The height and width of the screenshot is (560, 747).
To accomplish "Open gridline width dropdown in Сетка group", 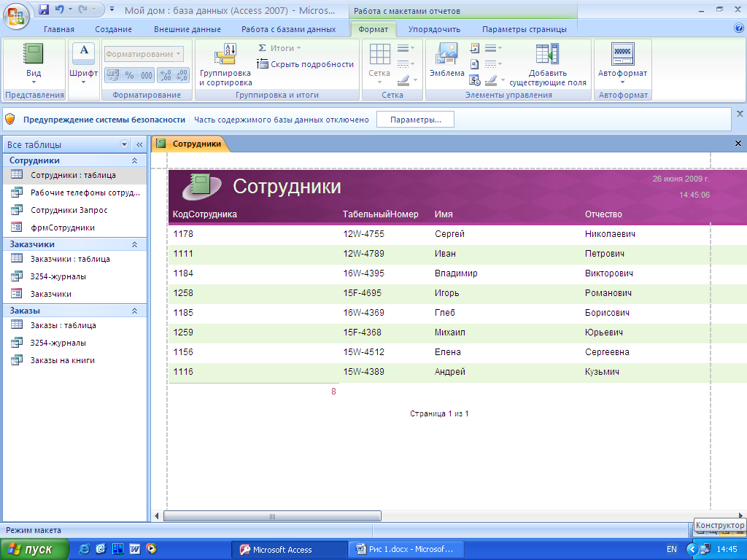I will coord(406,48).
